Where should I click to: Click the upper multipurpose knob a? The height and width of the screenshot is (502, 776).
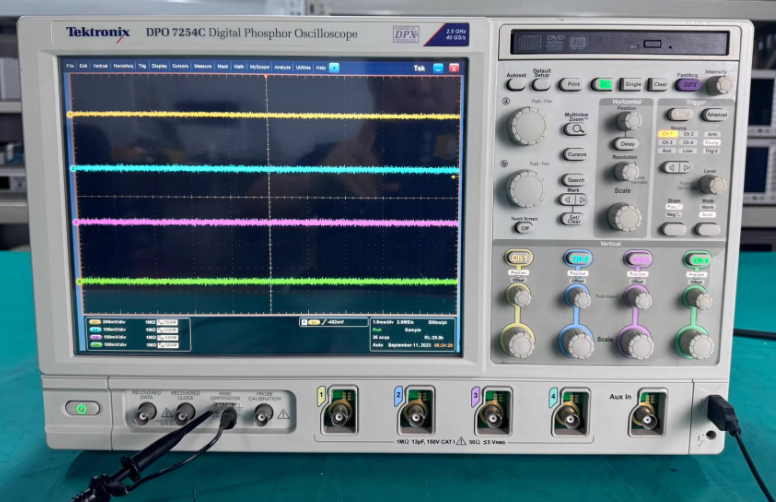[528, 126]
